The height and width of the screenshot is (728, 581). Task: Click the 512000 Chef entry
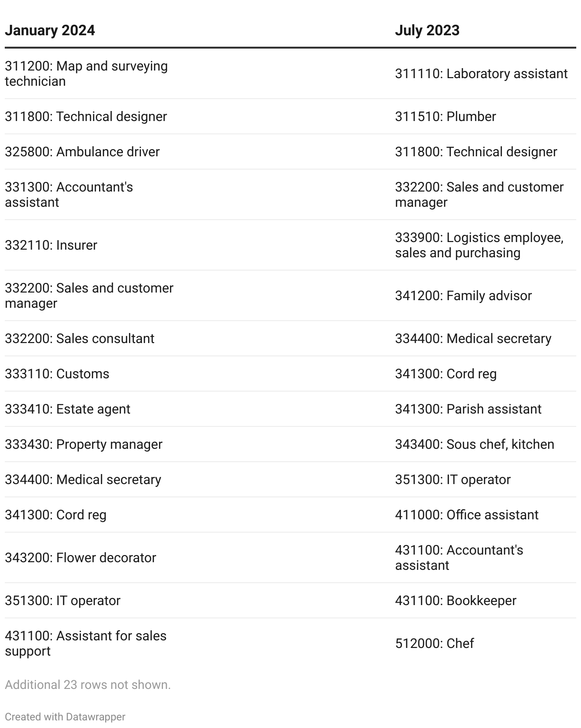434,644
